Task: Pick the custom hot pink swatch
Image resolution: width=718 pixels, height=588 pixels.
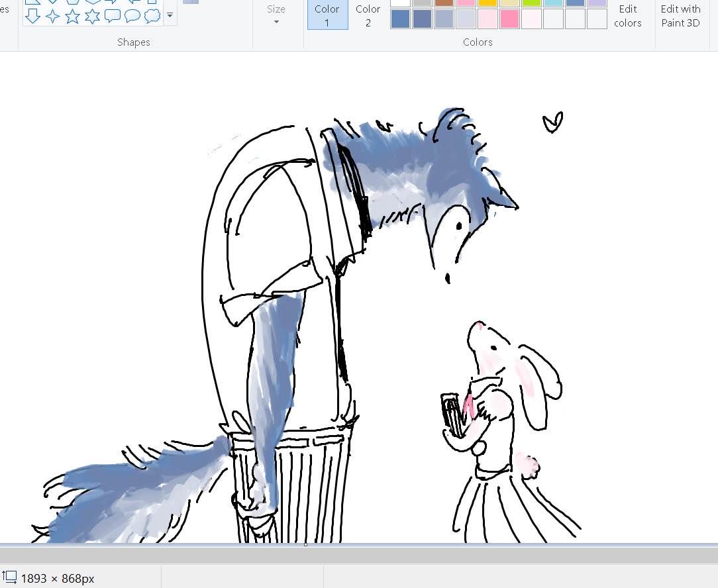Action: click(509, 19)
